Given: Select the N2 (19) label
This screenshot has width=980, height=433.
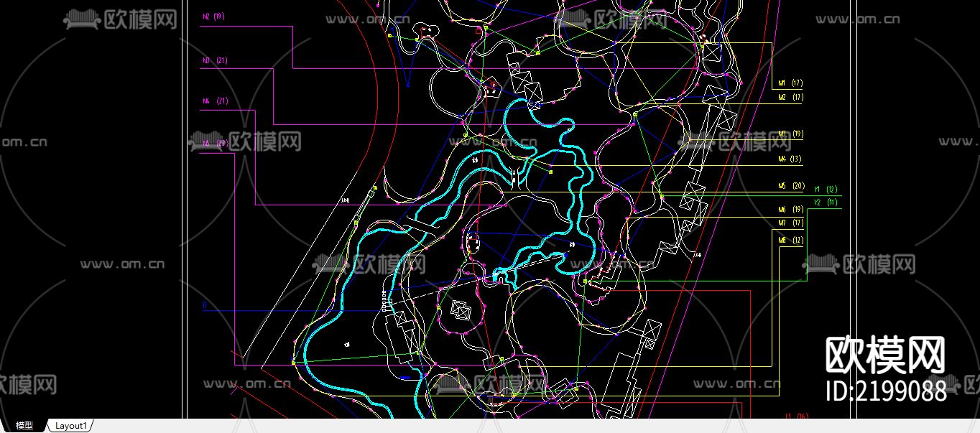Looking at the screenshot, I should click(x=213, y=16).
